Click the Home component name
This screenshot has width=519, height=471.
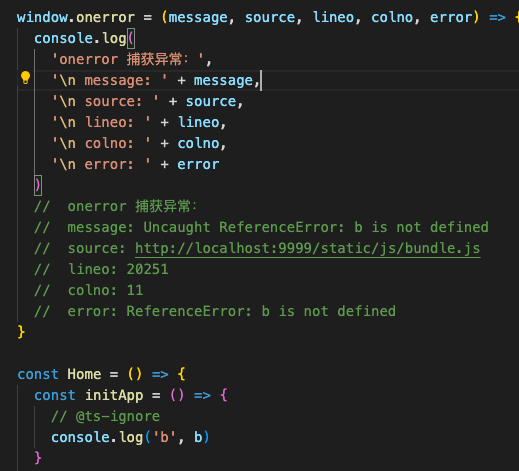pyautogui.click(x=84, y=374)
